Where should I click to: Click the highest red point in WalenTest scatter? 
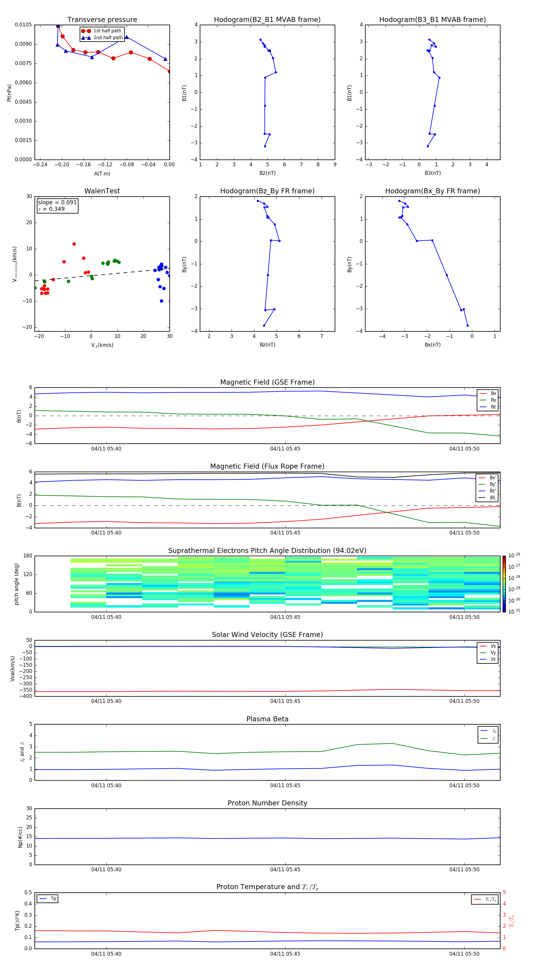74,244
